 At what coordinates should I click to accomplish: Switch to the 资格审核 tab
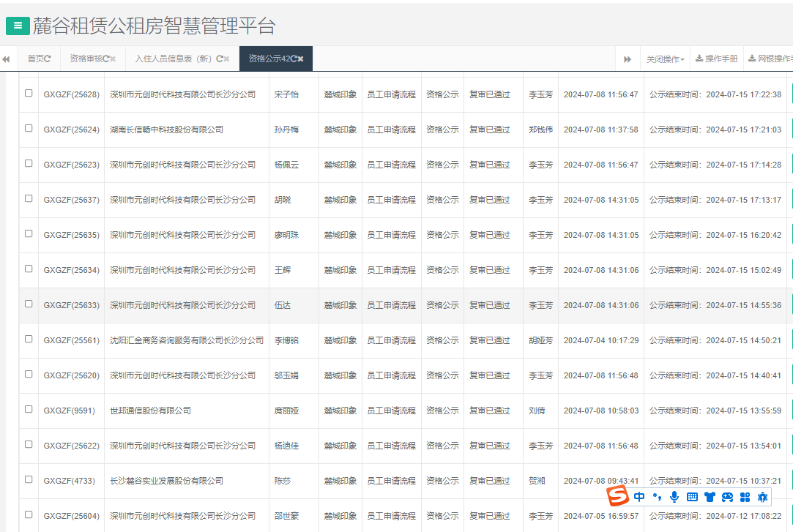pos(86,59)
